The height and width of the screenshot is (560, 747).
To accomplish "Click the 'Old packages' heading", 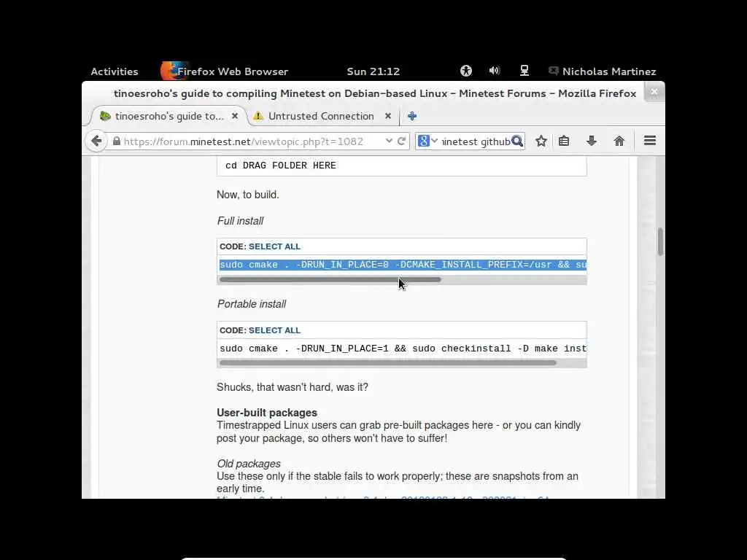I will coord(249,464).
